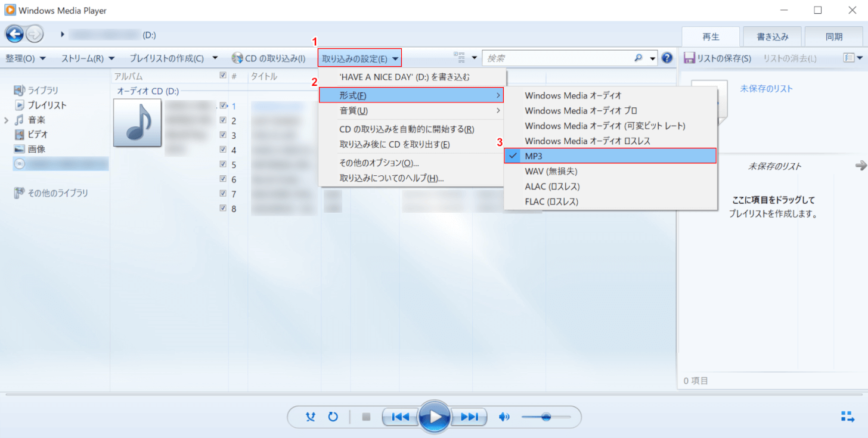868x438 pixels.
Task: Uncheck the checkbox for track 4
Action: point(223,150)
